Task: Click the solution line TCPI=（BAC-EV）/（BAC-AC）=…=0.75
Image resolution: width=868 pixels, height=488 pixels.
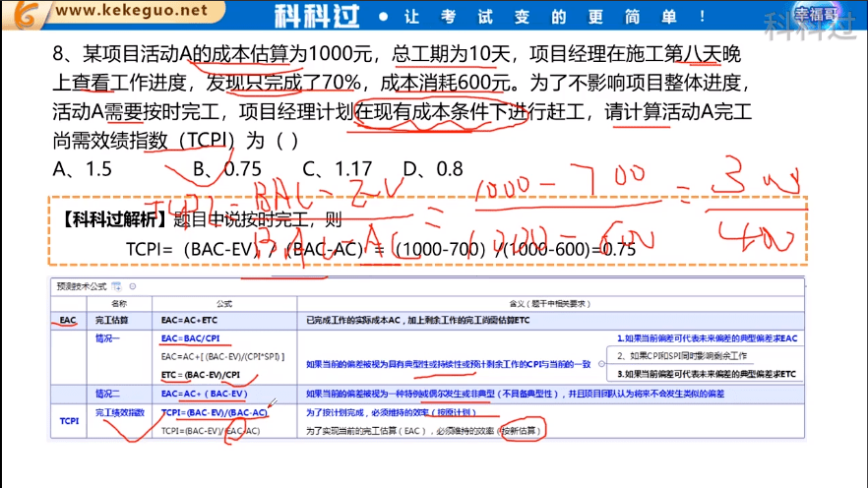Action: point(381,250)
